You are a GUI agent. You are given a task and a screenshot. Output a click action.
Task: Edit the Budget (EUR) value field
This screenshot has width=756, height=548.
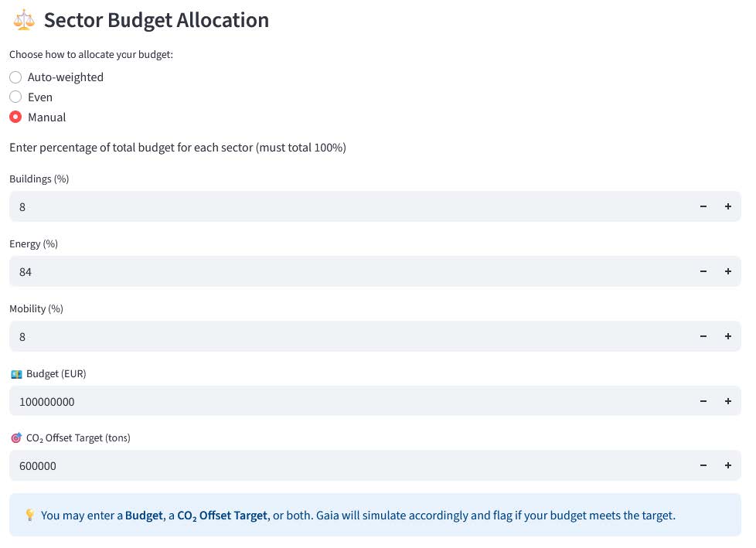coord(348,401)
